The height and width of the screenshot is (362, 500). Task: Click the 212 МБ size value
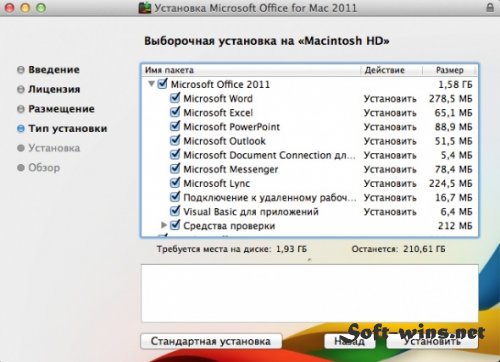click(455, 226)
